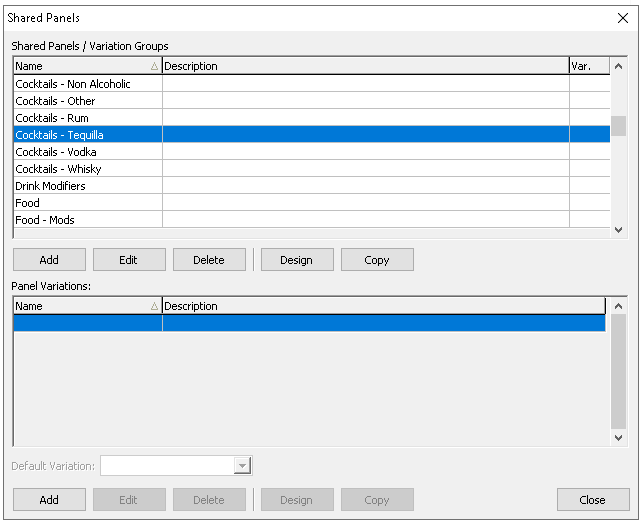The height and width of the screenshot is (522, 641).
Task: Open Design for the selected shared panel
Action: tap(297, 260)
